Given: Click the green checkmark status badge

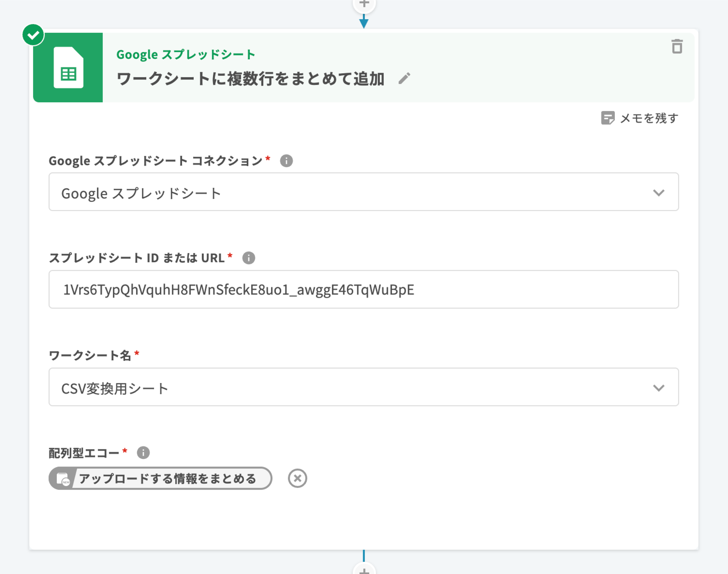Looking at the screenshot, I should click(33, 35).
